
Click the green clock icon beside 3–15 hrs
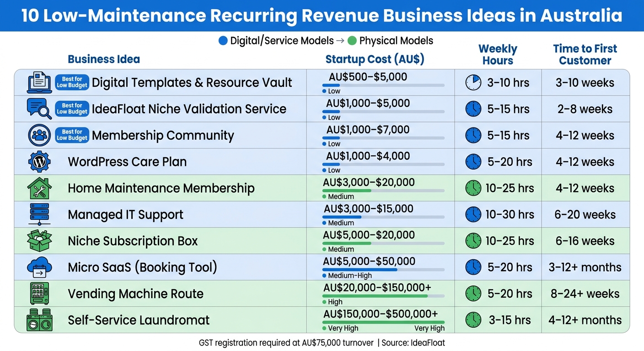473,320
